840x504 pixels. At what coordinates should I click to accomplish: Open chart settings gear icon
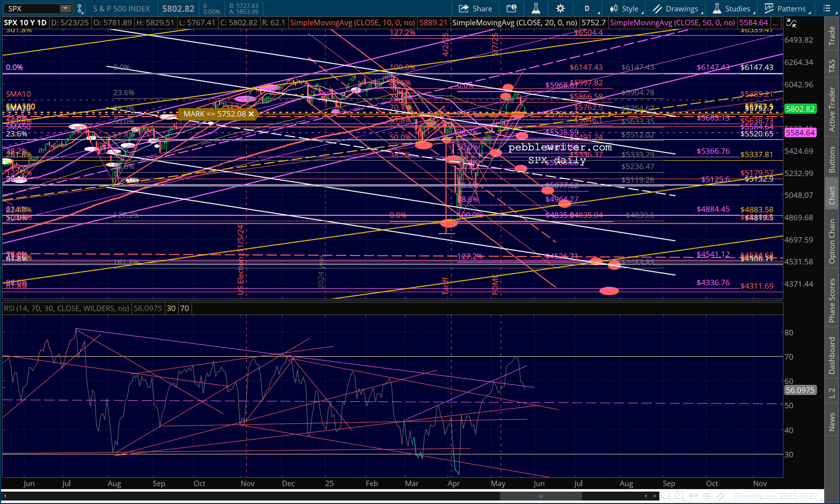(x=560, y=8)
